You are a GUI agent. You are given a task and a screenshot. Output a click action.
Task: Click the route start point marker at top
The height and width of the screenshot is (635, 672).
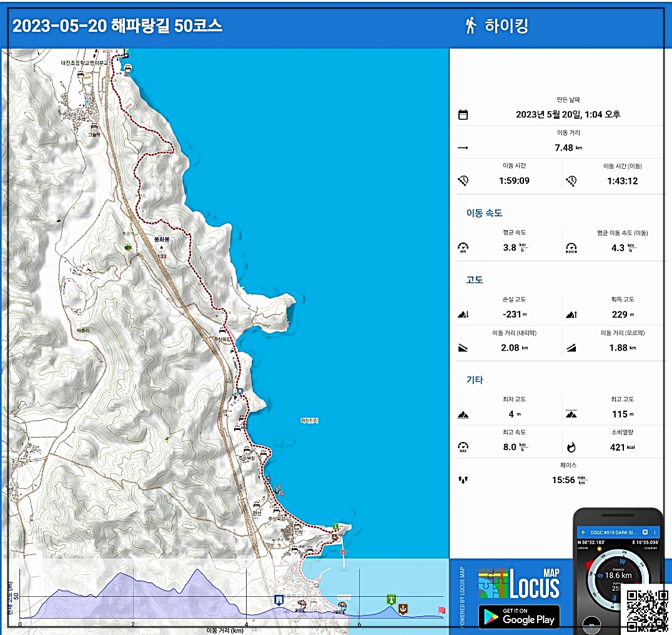[126, 55]
